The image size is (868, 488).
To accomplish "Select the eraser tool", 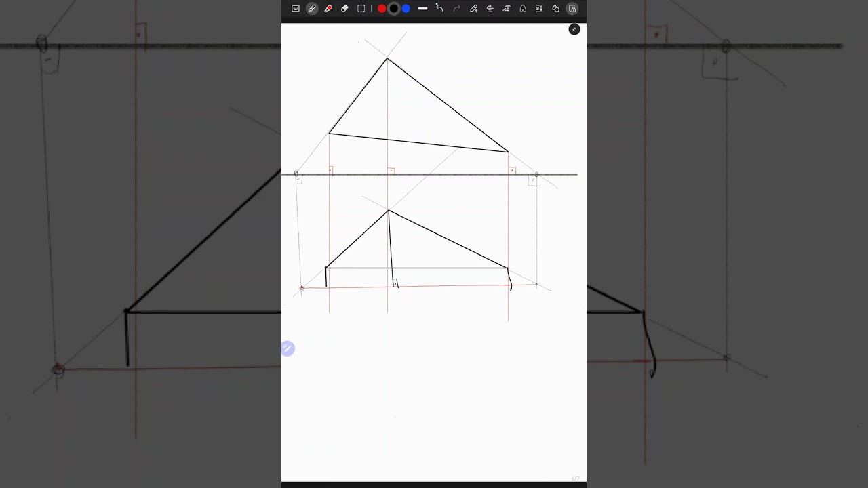I will (344, 9).
